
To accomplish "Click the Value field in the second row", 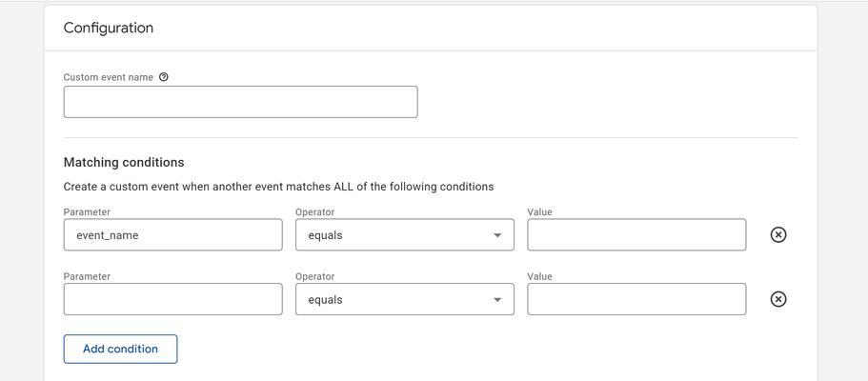I will (636, 299).
